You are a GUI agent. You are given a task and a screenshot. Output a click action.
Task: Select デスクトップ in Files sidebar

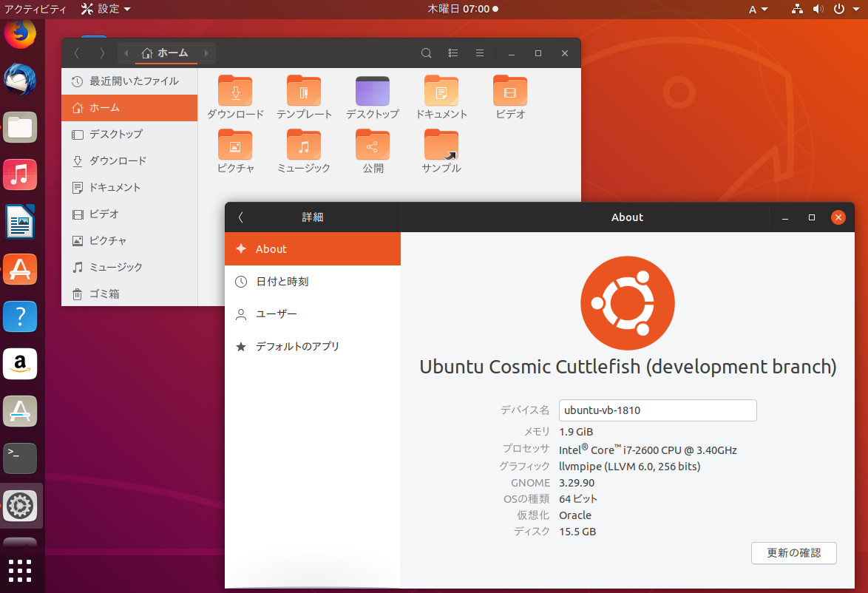pos(129,135)
